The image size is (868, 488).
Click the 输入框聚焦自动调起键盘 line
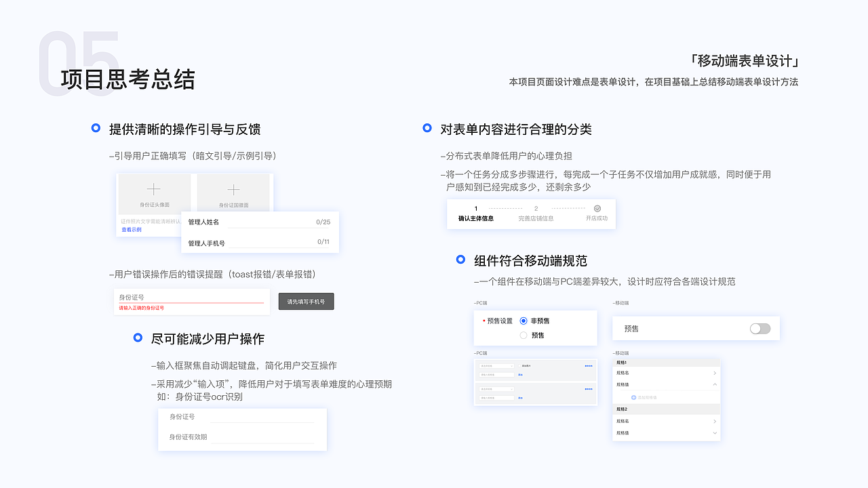pyautogui.click(x=244, y=365)
